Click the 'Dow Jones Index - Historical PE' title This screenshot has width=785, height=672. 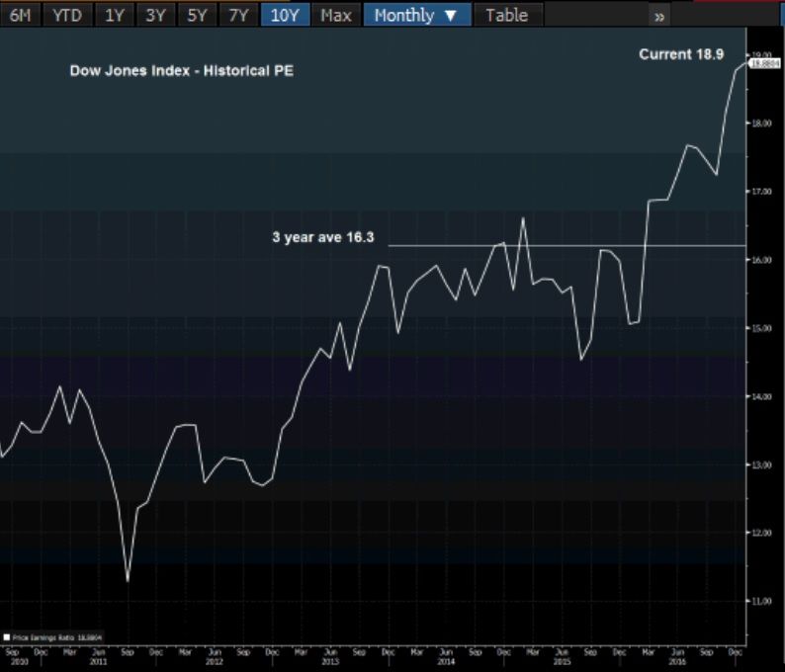click(181, 70)
